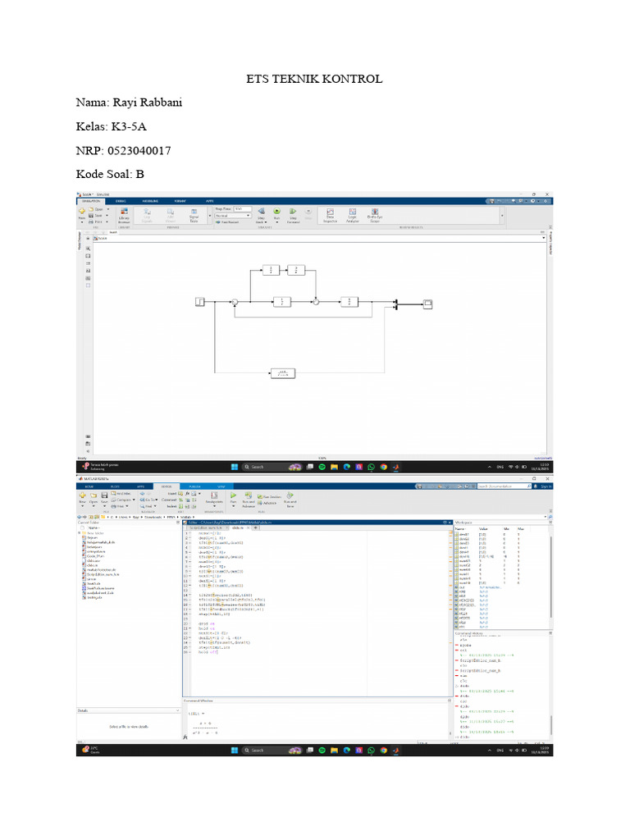Click Run Section button in MATLAB Editor
This screenshot has width=630, height=840.
click(269, 496)
